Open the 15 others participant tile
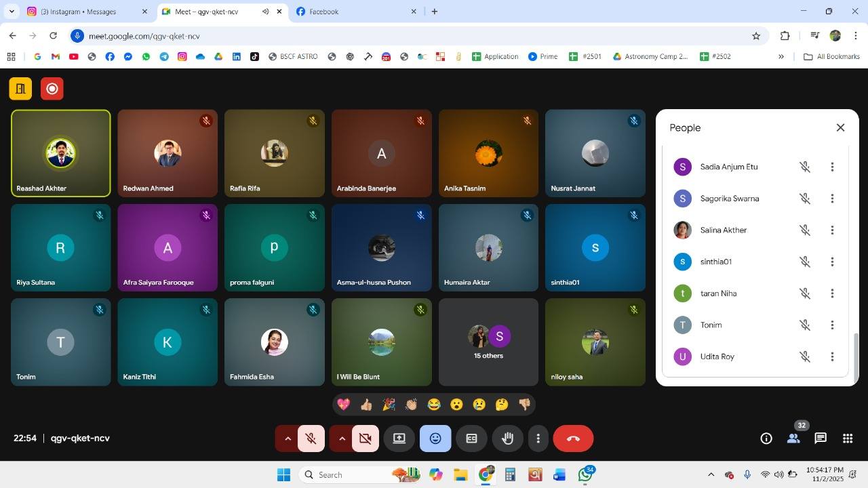Viewport: 868px width, 488px height. coord(488,342)
